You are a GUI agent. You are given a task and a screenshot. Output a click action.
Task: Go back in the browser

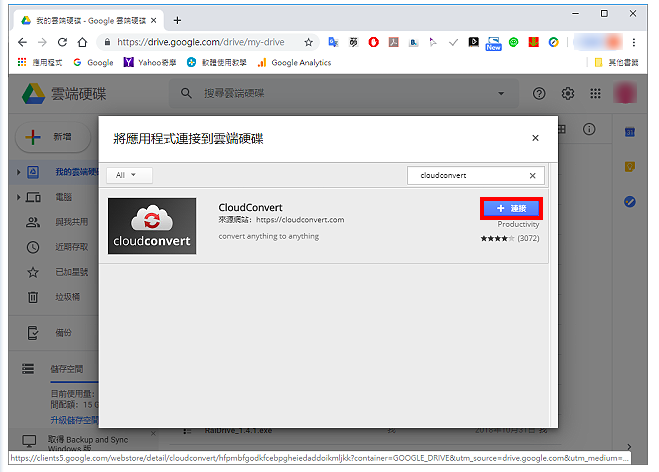click(x=22, y=42)
